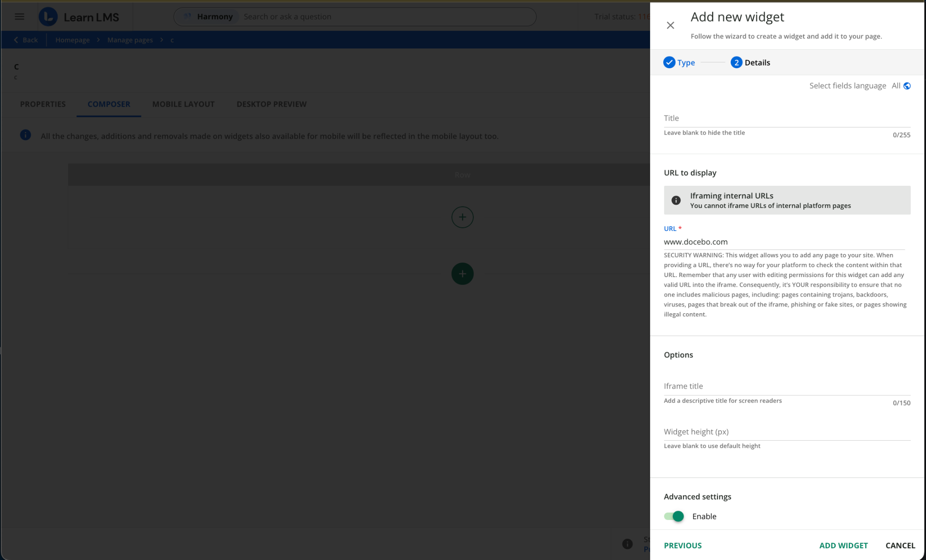Open the Select fields language All dropdown
This screenshot has width=926, height=560.
(896, 86)
